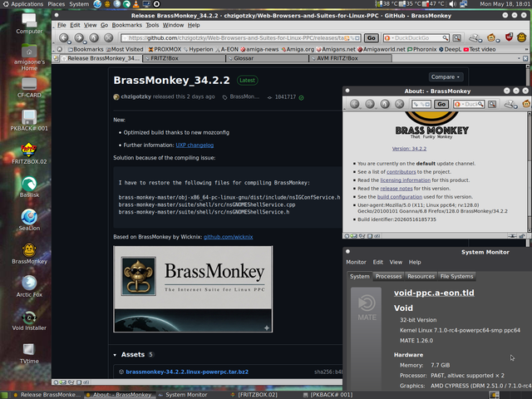The width and height of the screenshot is (532, 399).
Task: Click the Stop loading button in main browser
Action: (x=108, y=37)
